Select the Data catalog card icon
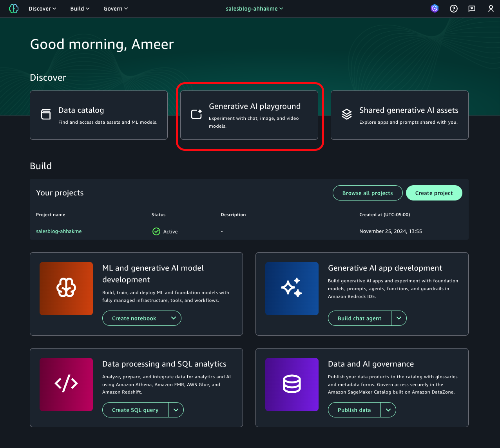This screenshot has width=500, height=448. click(x=46, y=115)
